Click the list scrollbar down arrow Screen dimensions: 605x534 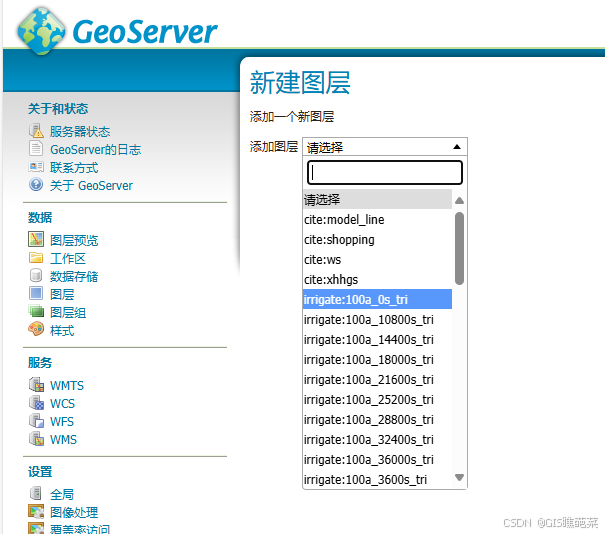tap(459, 478)
